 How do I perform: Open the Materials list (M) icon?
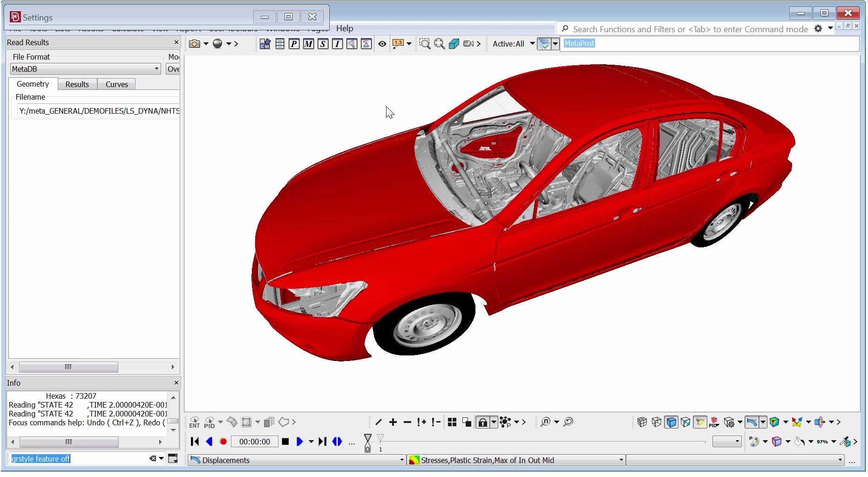[308, 44]
